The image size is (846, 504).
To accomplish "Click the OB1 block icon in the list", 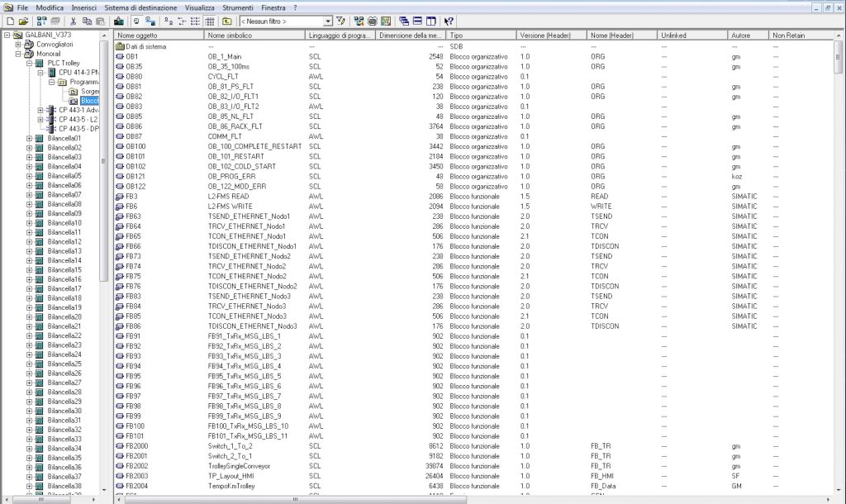I will tap(121, 57).
